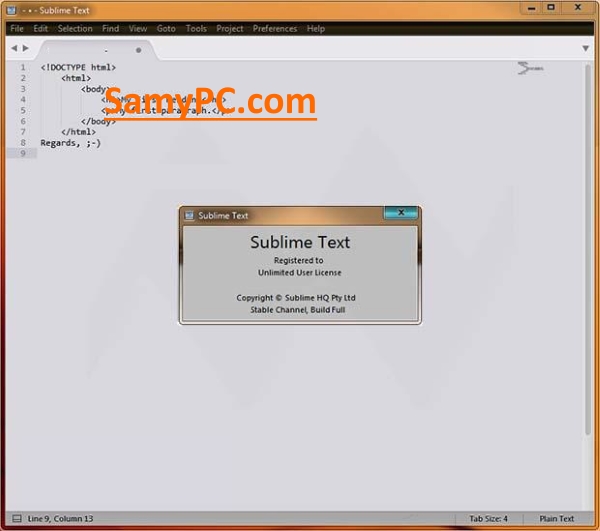This screenshot has height=531, width=600.
Task: Open the Preferences menu
Action: [275, 29]
